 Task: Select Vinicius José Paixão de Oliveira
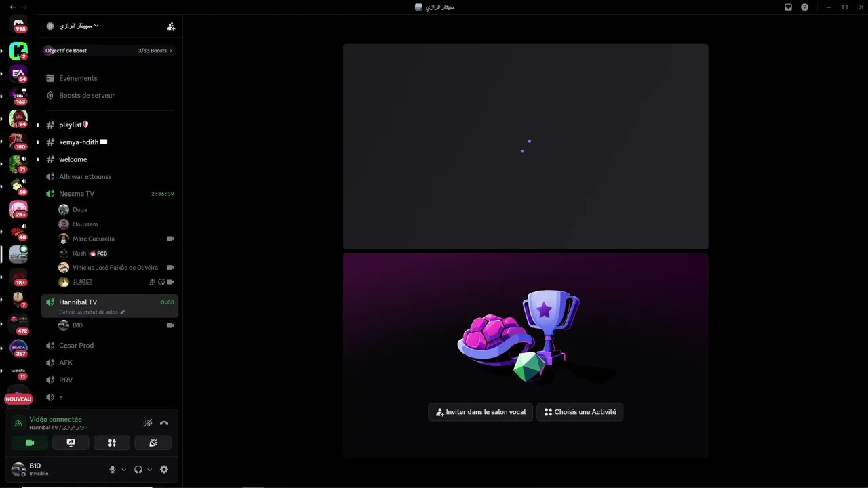coord(116,268)
